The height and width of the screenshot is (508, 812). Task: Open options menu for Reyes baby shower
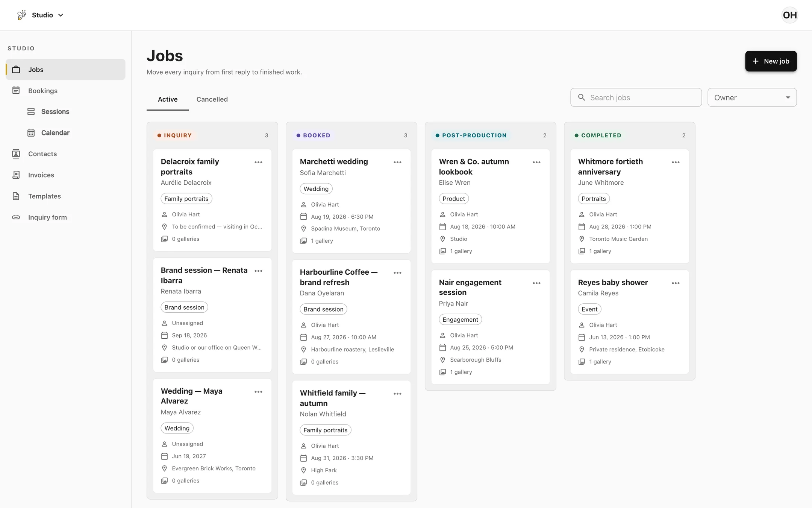[676, 283]
